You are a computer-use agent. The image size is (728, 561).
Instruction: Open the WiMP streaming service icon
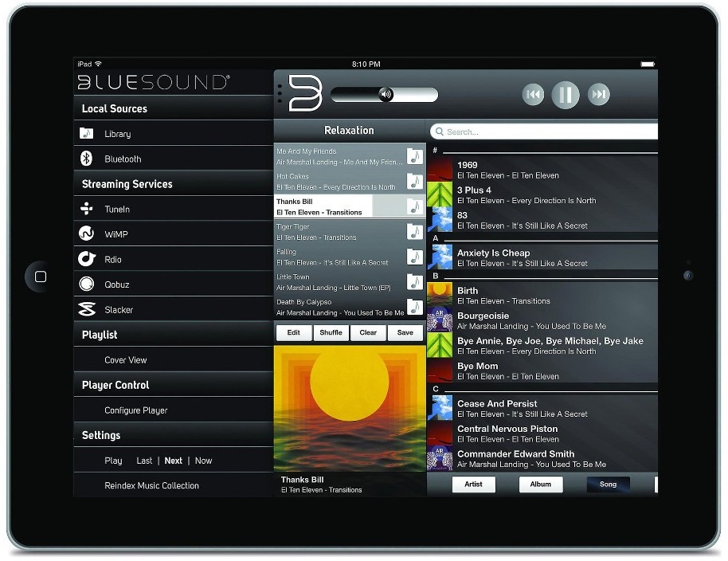[x=87, y=234]
